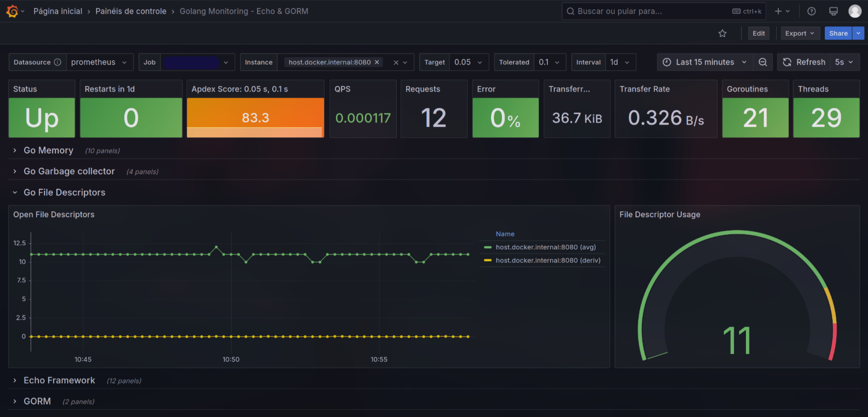Click the Share button
Image resolution: width=868 pixels, height=417 pixels.
pyautogui.click(x=838, y=33)
